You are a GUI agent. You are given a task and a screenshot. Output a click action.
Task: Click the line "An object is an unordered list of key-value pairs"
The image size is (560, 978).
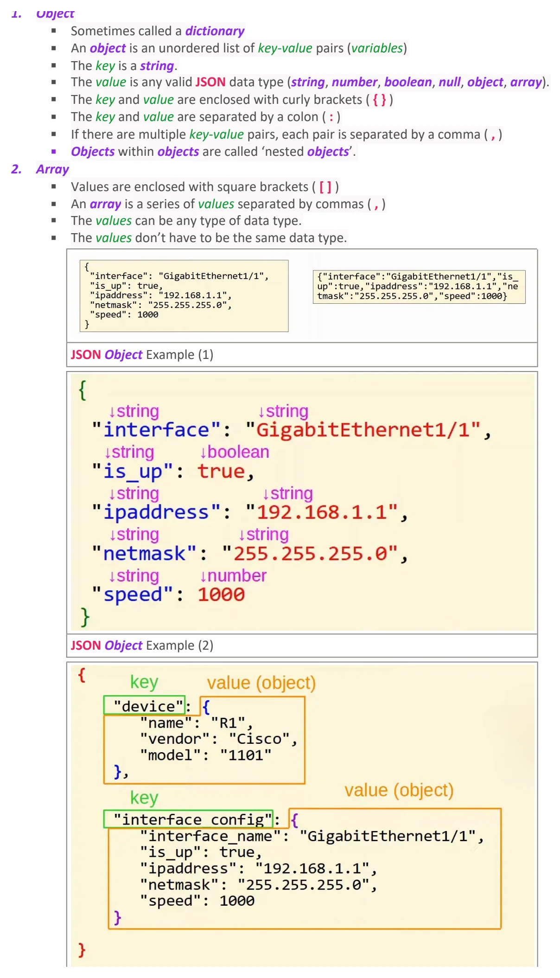pyautogui.click(x=239, y=48)
